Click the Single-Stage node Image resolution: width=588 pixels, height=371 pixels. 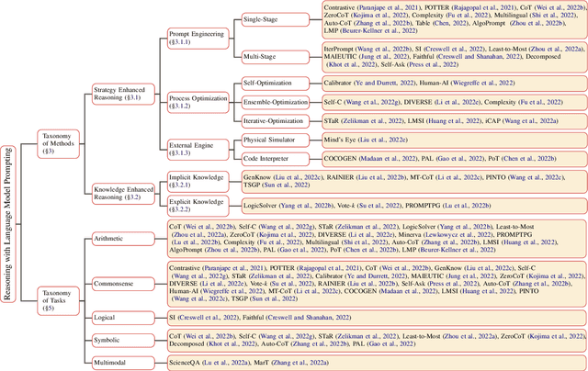coord(266,17)
